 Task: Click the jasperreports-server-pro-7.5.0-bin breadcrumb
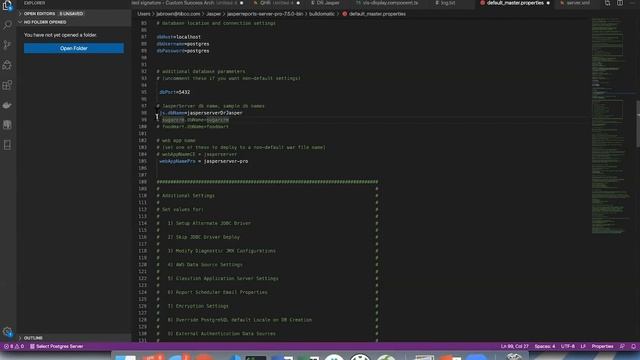click(x=265, y=14)
